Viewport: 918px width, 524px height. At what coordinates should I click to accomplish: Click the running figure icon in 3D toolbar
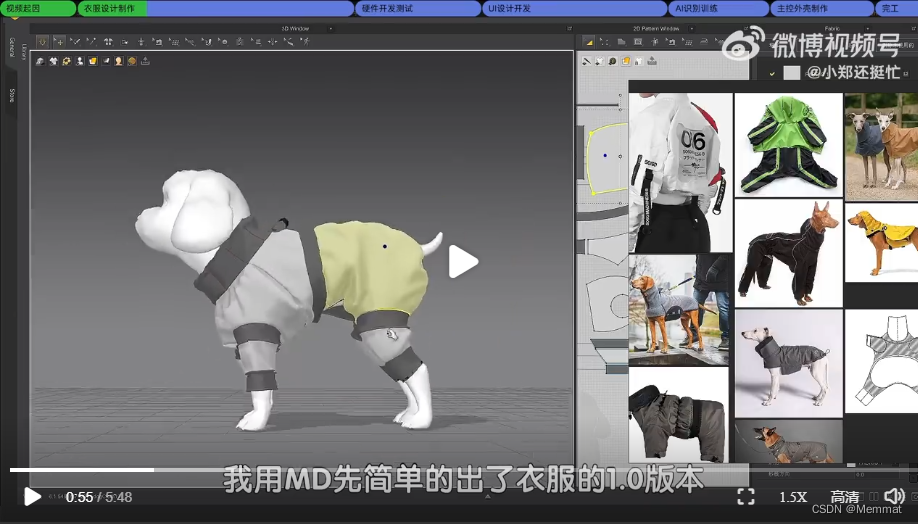(305, 42)
